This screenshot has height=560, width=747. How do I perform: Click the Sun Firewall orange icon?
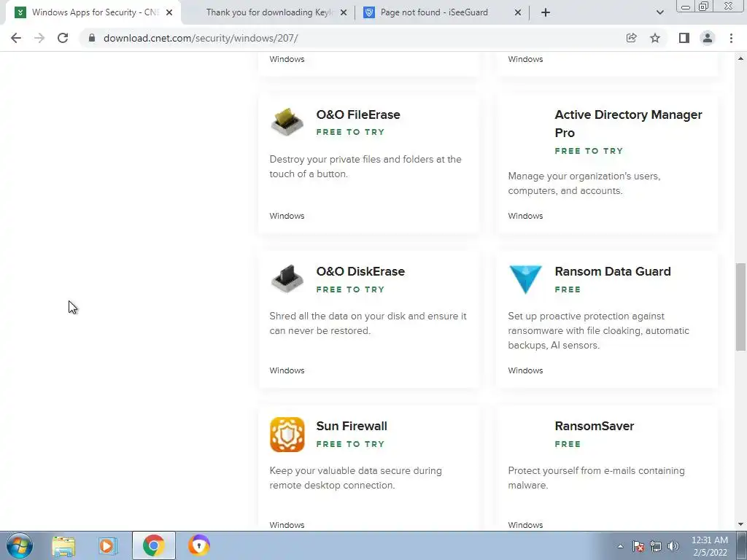(287, 435)
